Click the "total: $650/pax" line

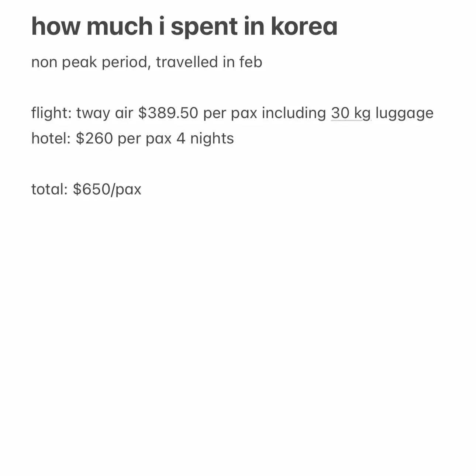click(x=86, y=189)
